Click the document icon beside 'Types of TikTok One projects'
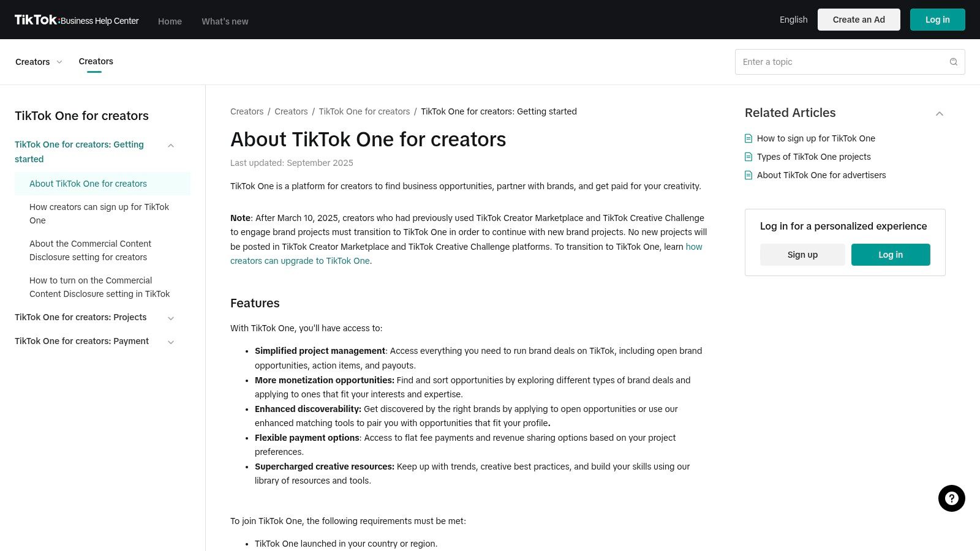The image size is (980, 551). click(748, 157)
